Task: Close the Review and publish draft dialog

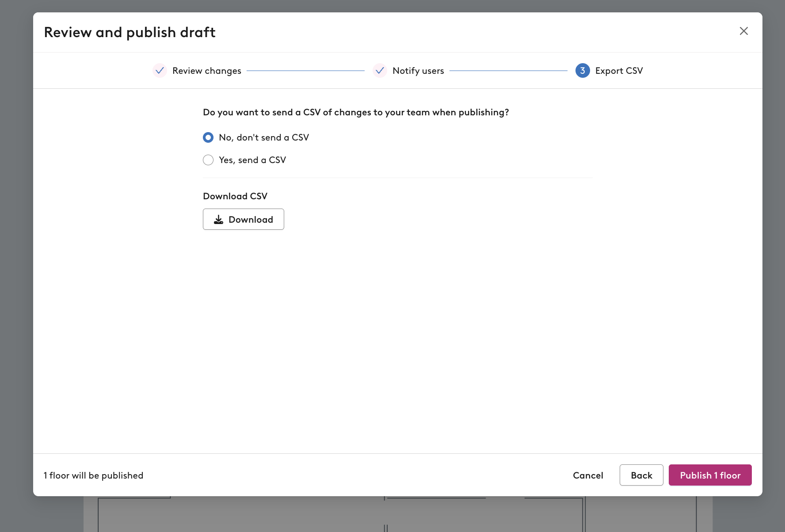Action: 744,31
